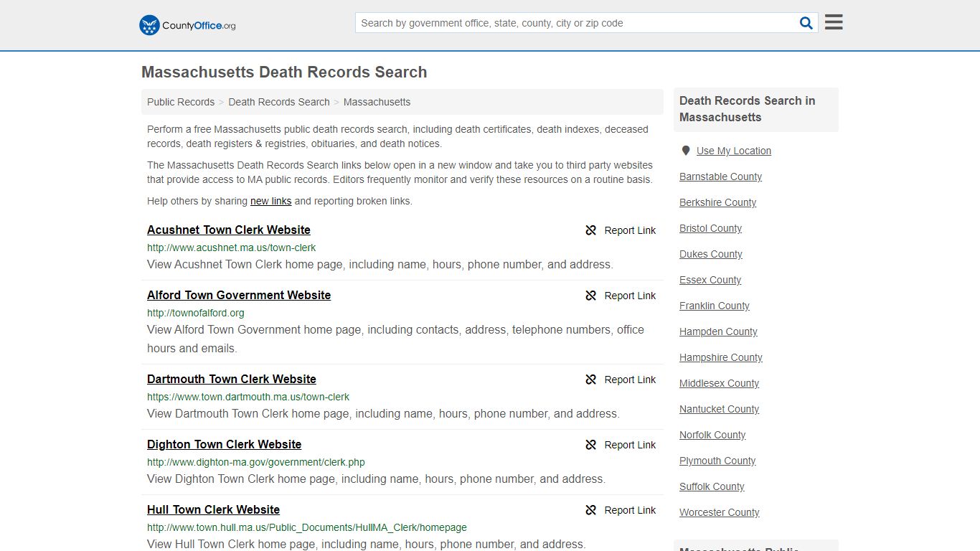980x551 pixels.
Task: Click broken-link icon beside Alford Town Government
Action: [591, 296]
